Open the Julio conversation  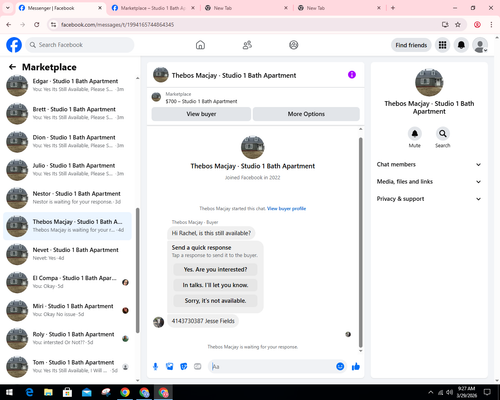pyautogui.click(x=68, y=169)
